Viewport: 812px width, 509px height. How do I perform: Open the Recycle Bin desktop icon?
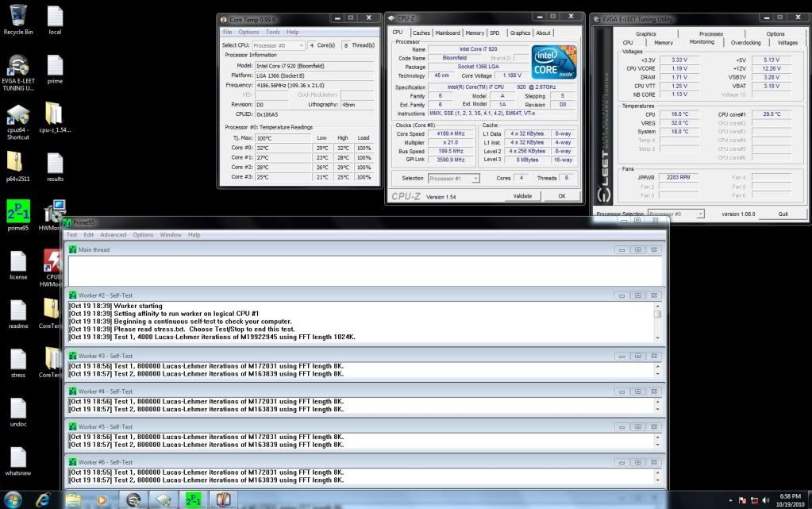click(x=18, y=20)
